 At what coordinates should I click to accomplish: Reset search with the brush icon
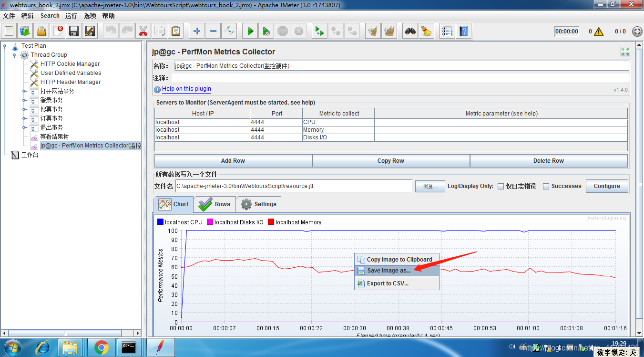[x=427, y=31]
